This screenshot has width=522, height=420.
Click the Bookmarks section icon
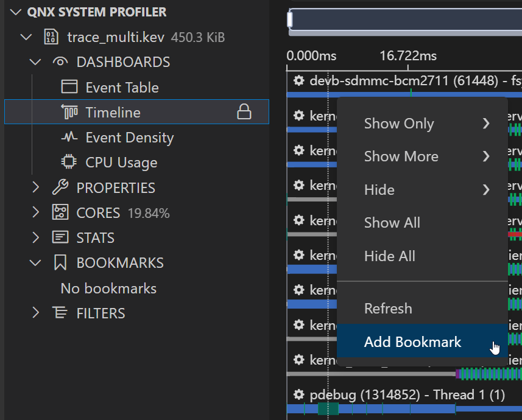pos(60,263)
